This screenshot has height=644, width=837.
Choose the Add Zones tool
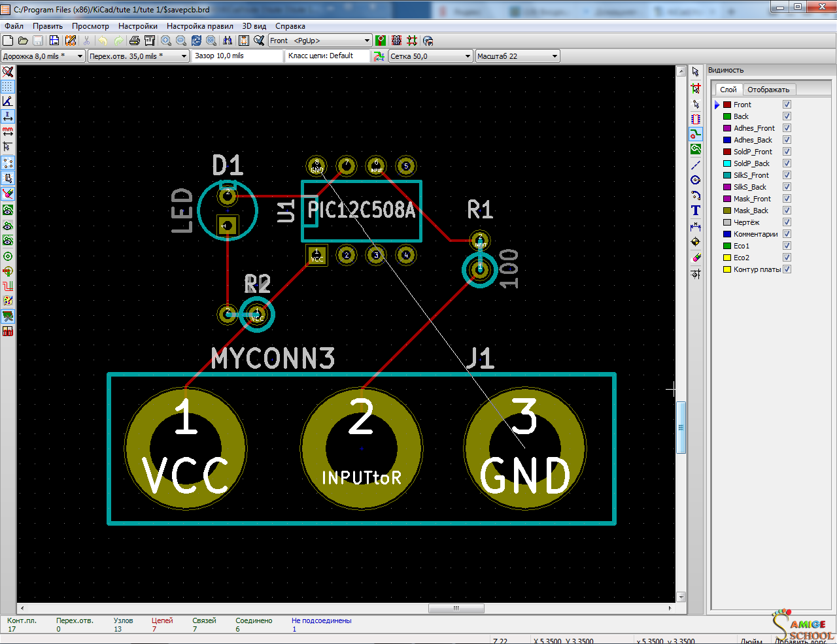pos(696,150)
